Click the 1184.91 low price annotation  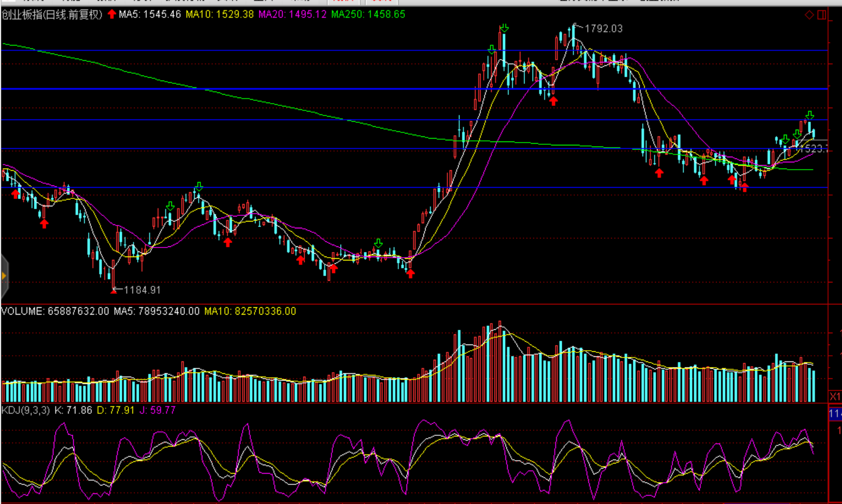point(142,290)
